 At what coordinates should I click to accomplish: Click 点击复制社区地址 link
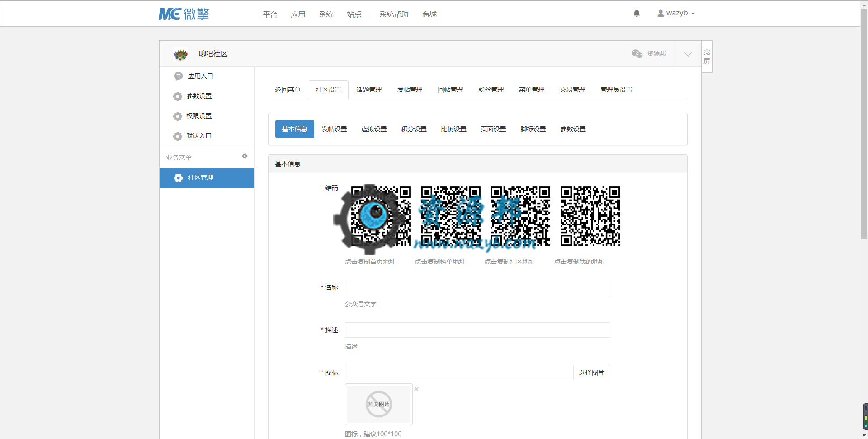point(509,262)
